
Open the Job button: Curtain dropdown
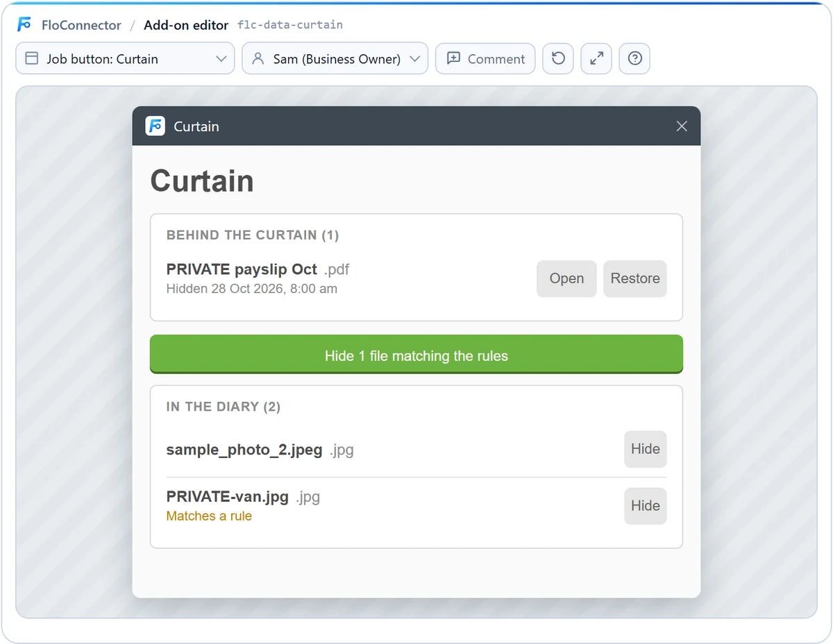click(x=125, y=59)
